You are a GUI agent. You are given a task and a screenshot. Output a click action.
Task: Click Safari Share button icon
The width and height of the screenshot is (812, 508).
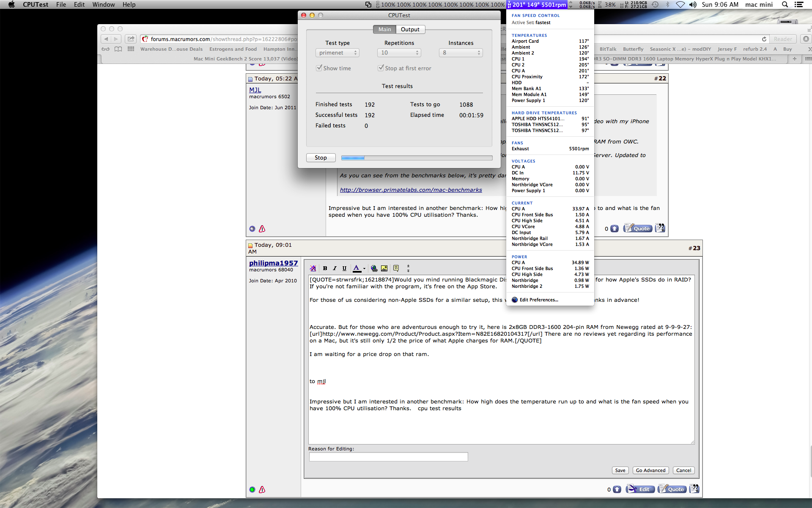pyautogui.click(x=131, y=39)
